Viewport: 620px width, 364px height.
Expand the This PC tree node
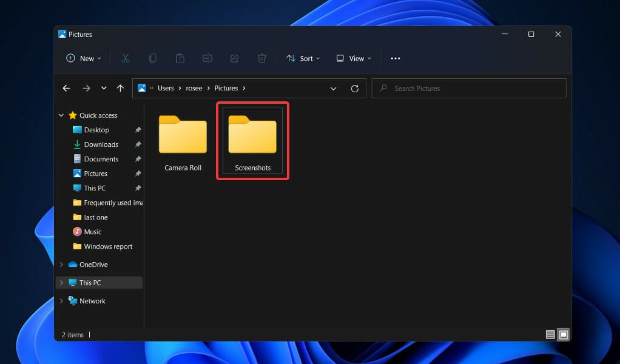tap(61, 283)
